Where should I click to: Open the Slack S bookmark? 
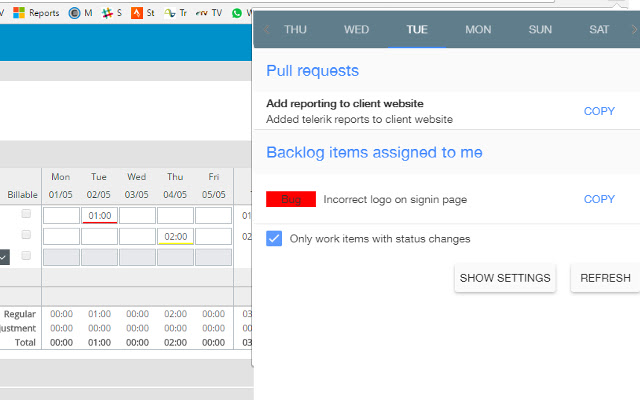(x=112, y=13)
